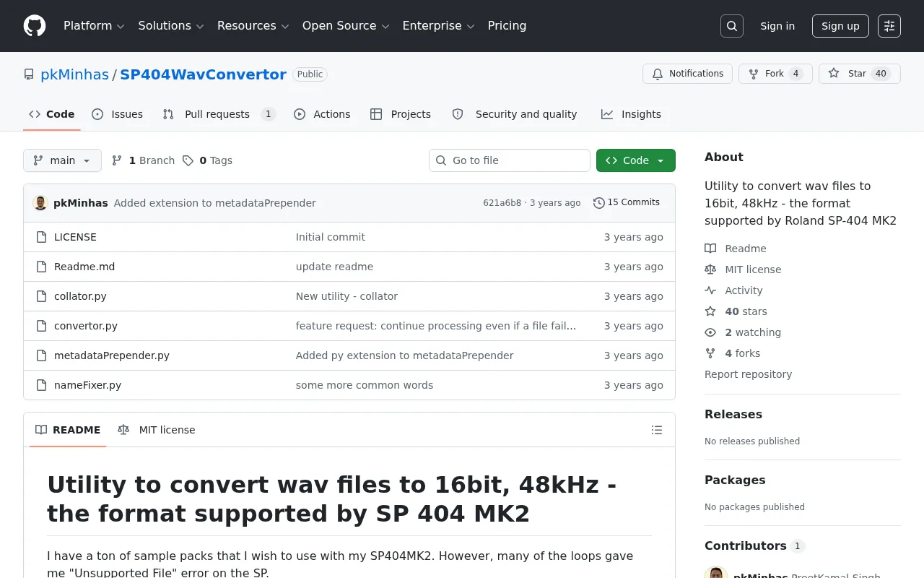Viewport: 924px width, 578px height.
Task: Click the file icon beside LICENSE
Action: pyautogui.click(x=42, y=237)
